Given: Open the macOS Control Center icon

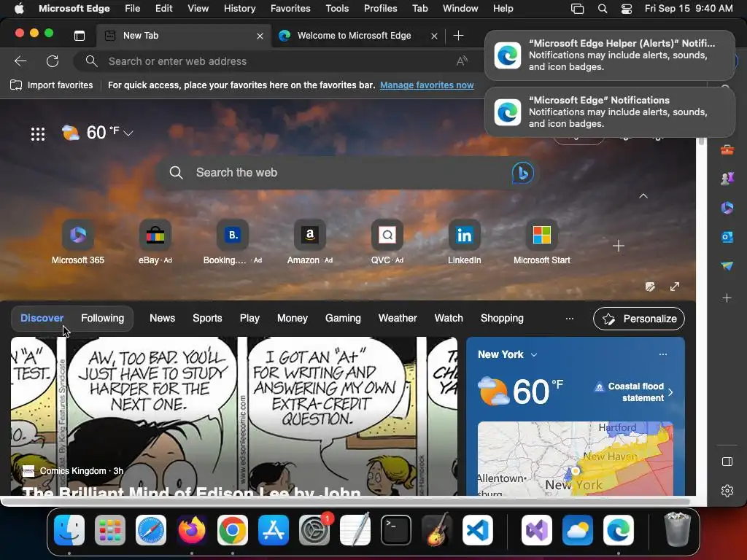Looking at the screenshot, I should pos(627,9).
